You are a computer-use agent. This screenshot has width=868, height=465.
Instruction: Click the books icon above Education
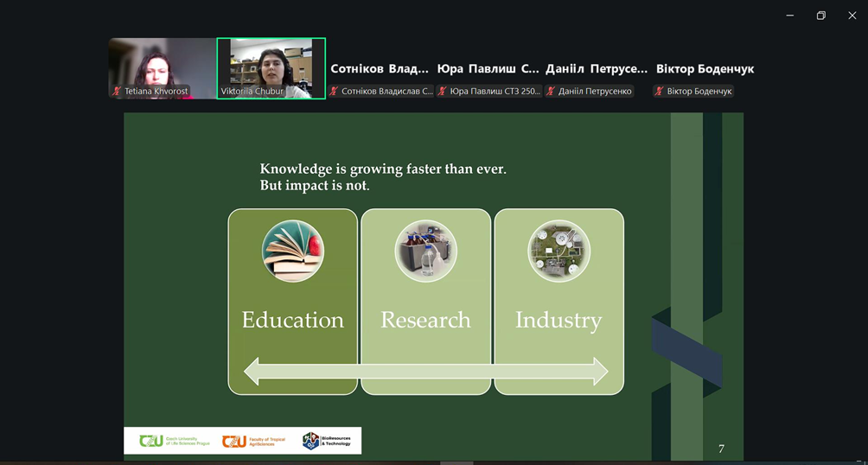tap(293, 252)
